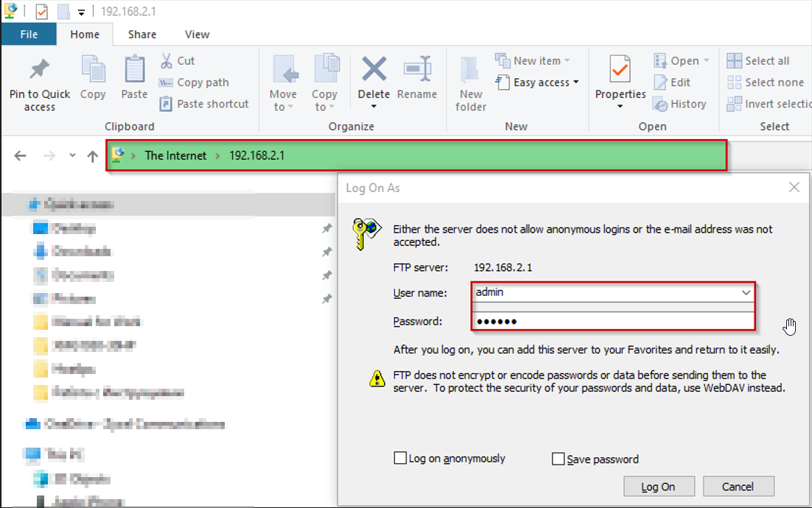812x508 pixels.
Task: Click the Up arrow navigation icon
Action: (92, 156)
